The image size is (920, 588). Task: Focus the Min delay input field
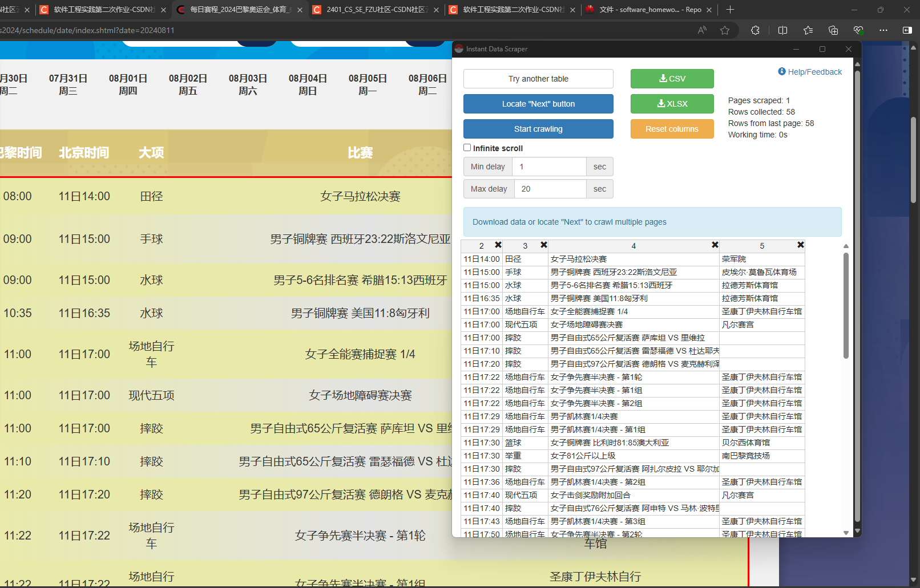click(x=549, y=167)
